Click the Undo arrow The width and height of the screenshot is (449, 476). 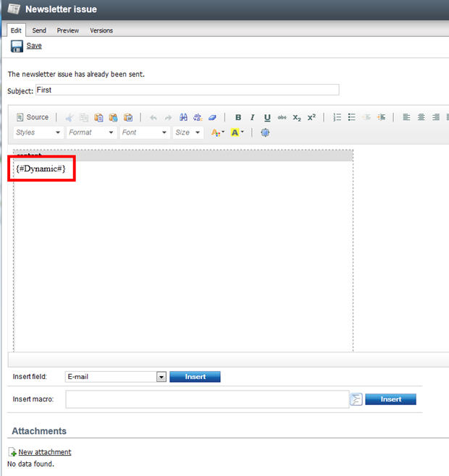[x=154, y=117]
